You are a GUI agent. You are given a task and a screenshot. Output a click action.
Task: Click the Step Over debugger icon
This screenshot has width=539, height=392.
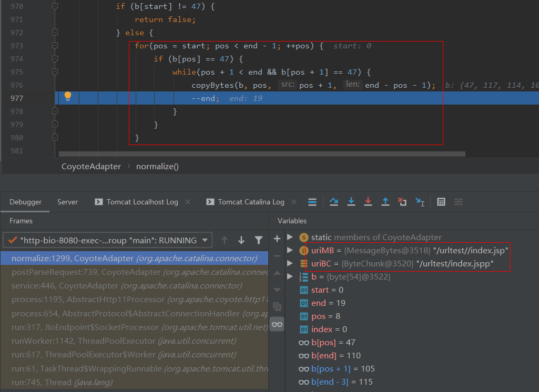[x=333, y=202]
